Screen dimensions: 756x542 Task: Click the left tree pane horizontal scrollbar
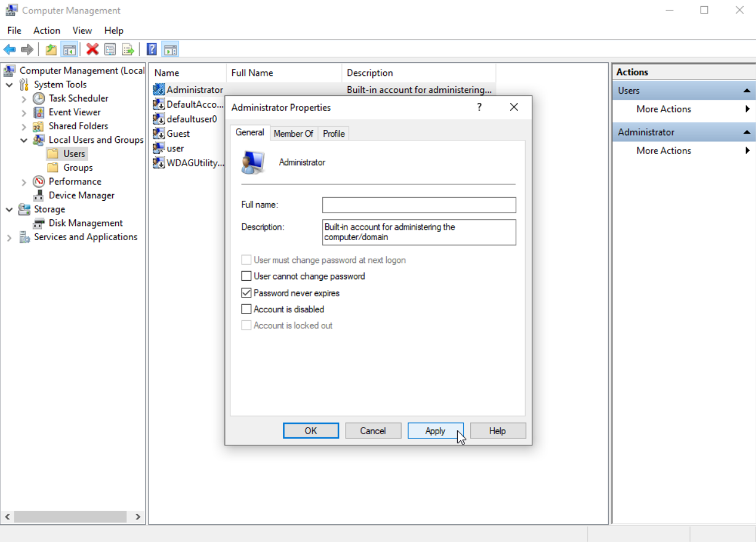coord(70,517)
